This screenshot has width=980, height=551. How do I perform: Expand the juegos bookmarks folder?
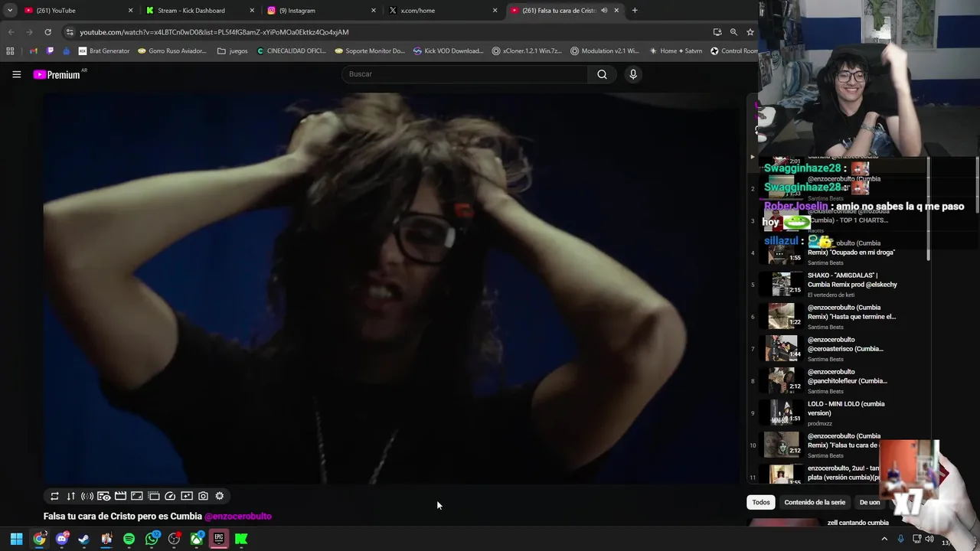(233, 51)
